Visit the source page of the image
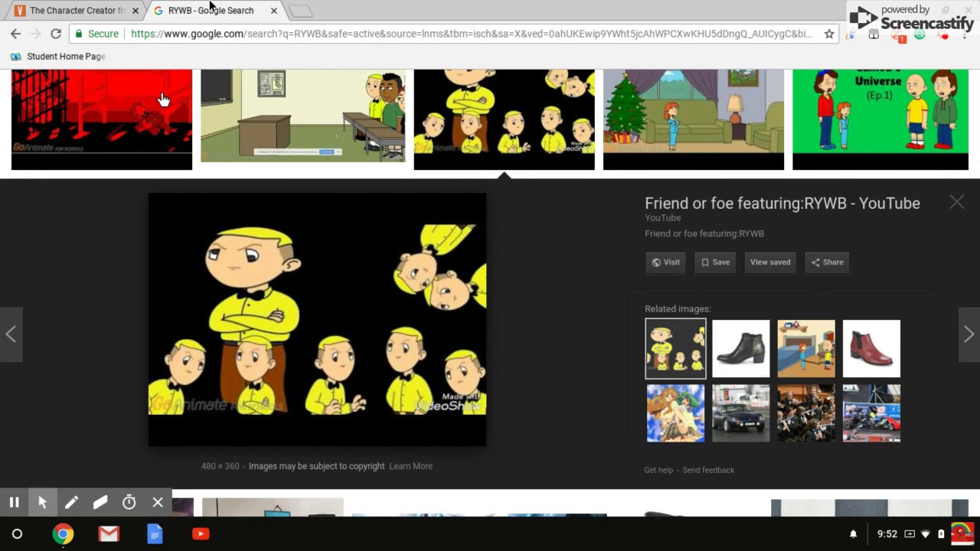 tap(666, 262)
